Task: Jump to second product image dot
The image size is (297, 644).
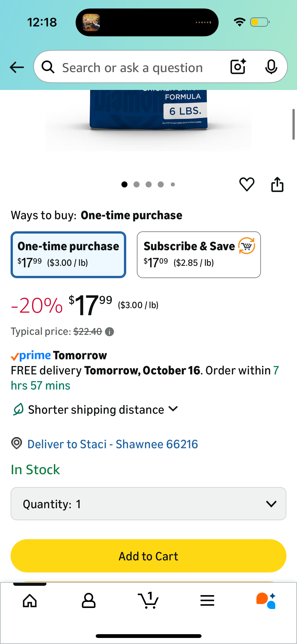Action: (137, 185)
